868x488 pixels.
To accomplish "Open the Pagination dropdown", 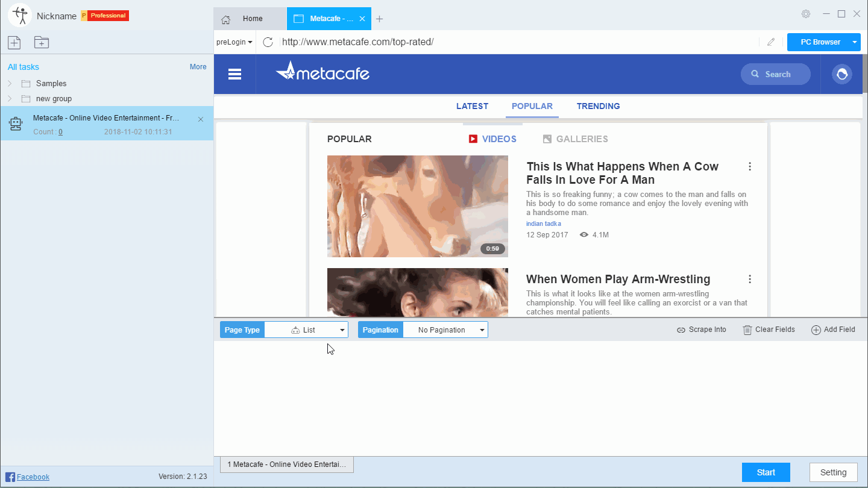I will tap(445, 330).
